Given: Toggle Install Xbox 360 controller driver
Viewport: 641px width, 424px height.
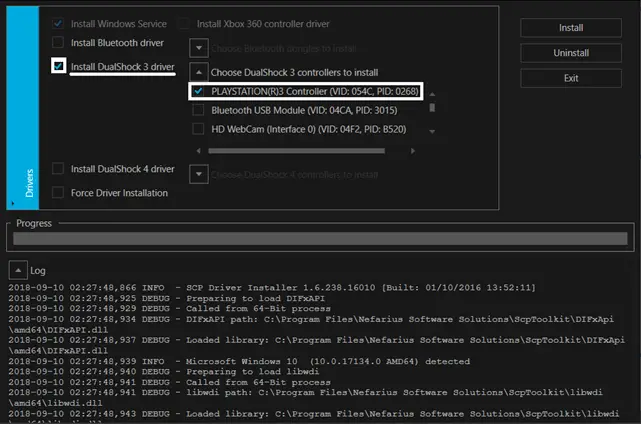Looking at the screenshot, I should 184,24.
